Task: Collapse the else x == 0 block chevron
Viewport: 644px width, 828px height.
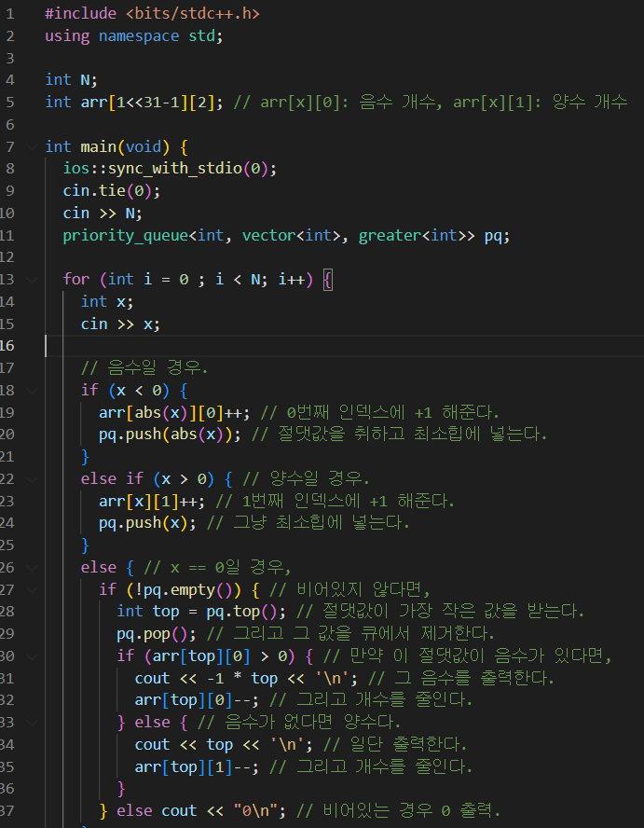Action: [32, 567]
